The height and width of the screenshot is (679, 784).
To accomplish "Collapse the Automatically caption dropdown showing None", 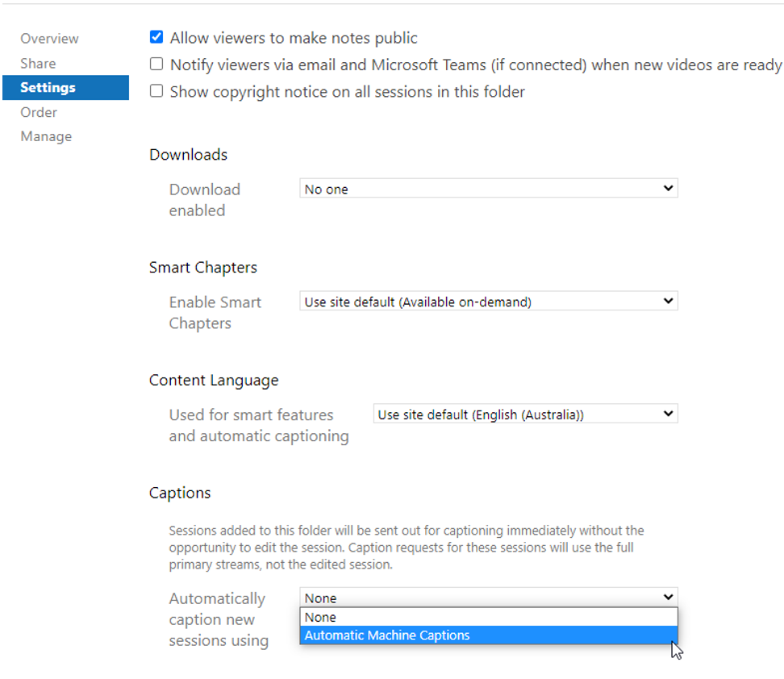I will tap(489, 598).
